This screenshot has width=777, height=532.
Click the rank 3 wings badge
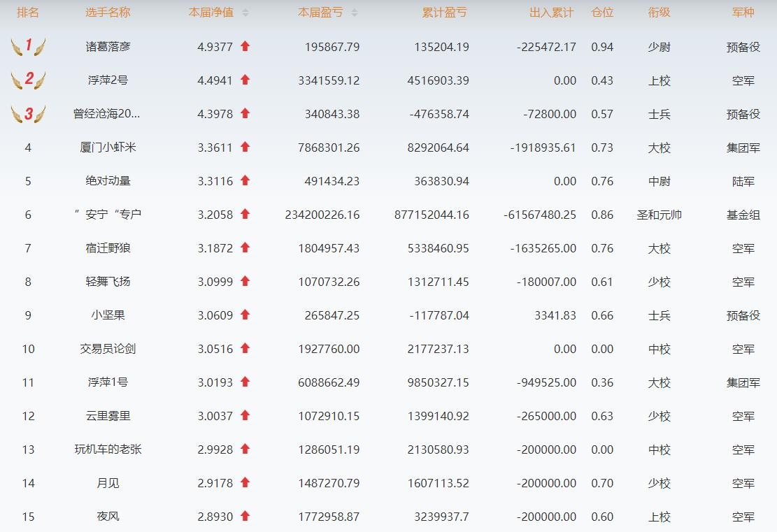pos(28,114)
